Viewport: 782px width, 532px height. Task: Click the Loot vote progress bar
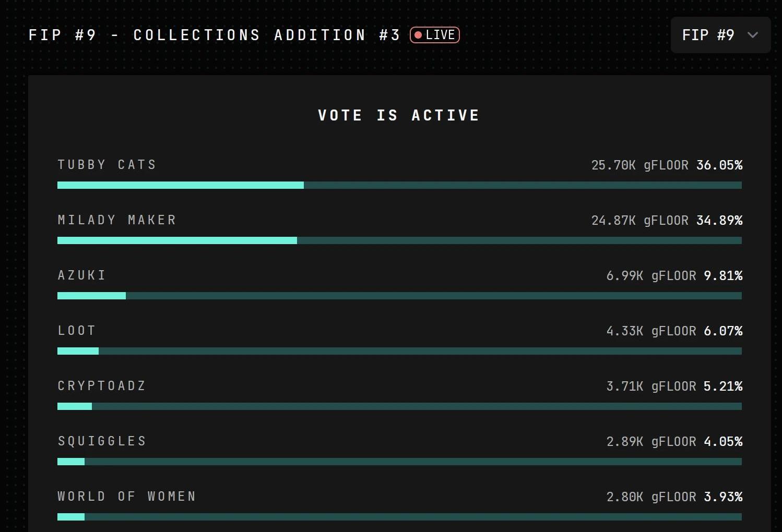point(399,351)
